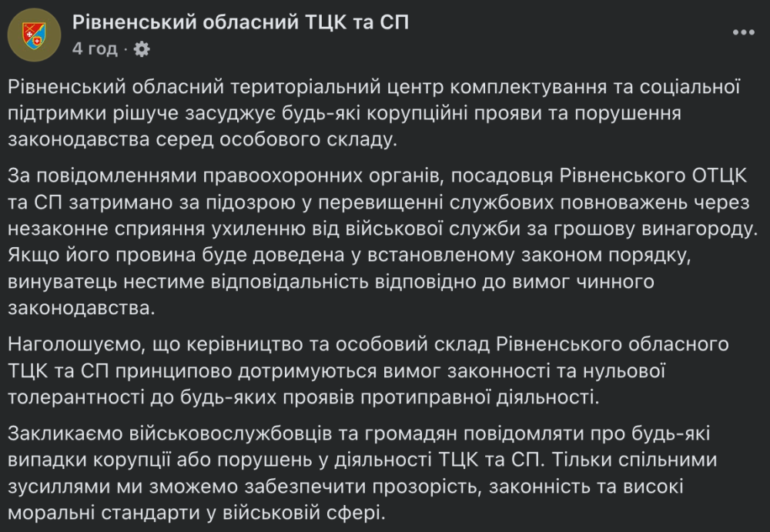Open the page's coat-of-arms profile picture
The width and height of the screenshot is (770, 532).
click(x=33, y=35)
